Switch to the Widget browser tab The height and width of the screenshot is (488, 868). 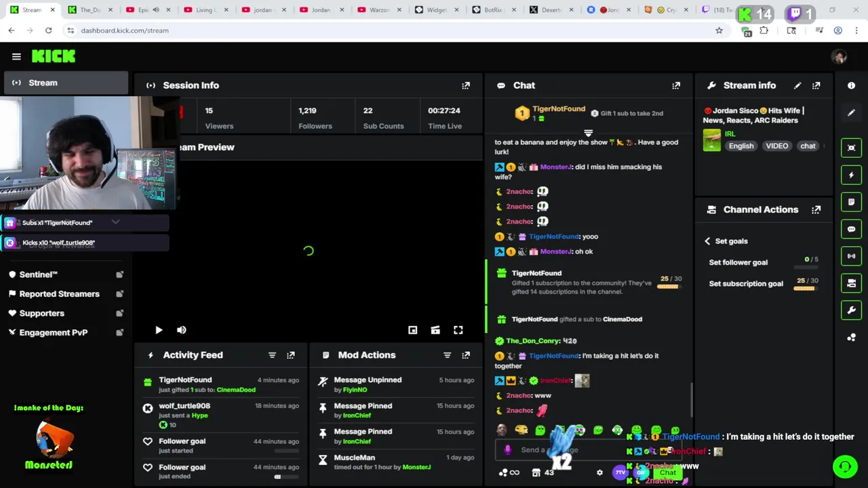437,9
